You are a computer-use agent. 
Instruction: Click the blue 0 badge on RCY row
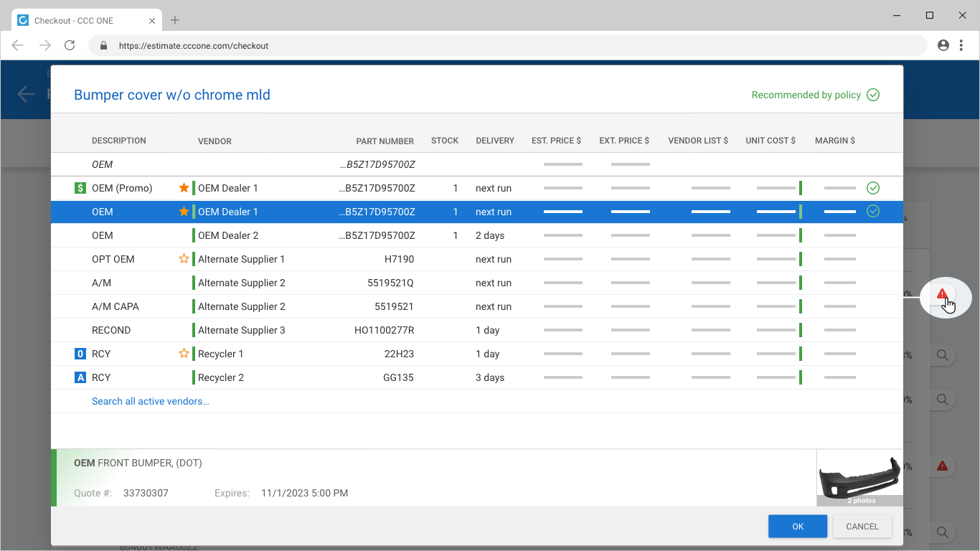(x=80, y=354)
